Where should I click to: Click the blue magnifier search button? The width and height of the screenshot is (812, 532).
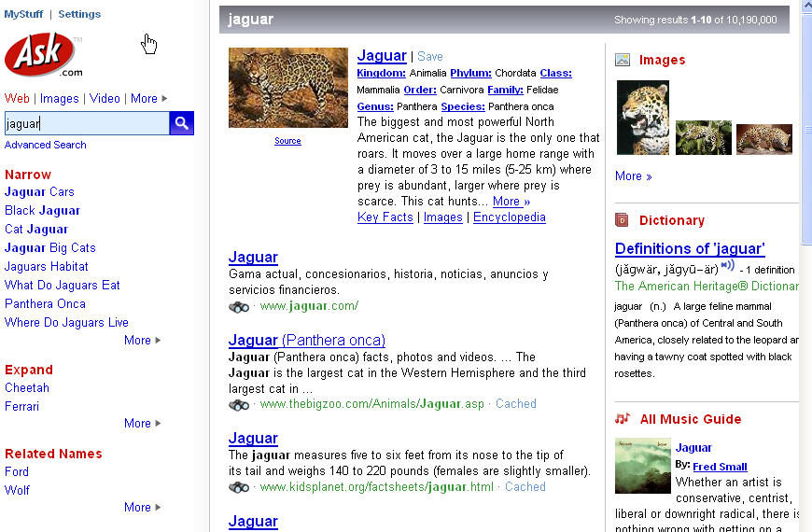click(181, 123)
